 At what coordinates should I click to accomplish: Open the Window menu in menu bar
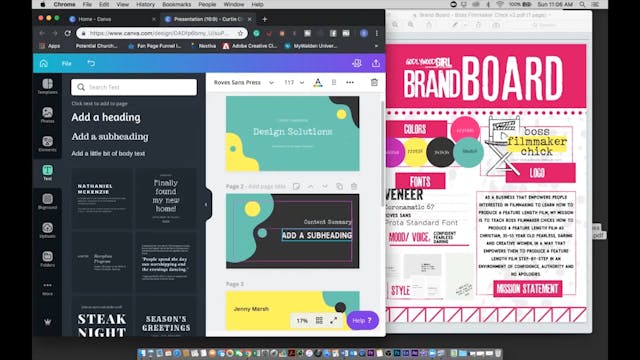pos(234,4)
